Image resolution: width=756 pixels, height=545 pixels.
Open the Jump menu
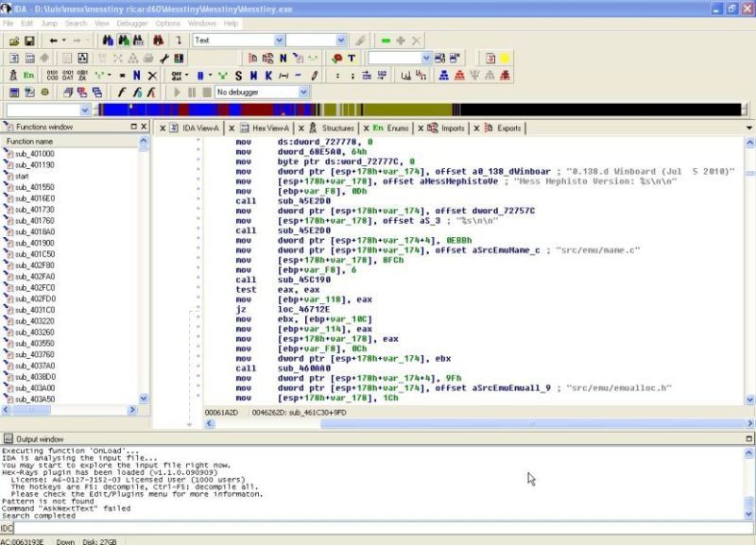[x=49, y=23]
